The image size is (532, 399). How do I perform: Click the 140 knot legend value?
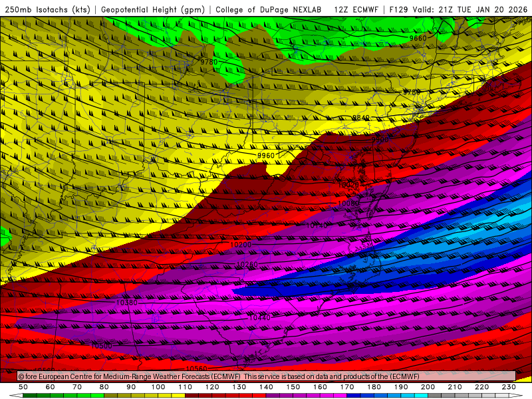pos(266,387)
